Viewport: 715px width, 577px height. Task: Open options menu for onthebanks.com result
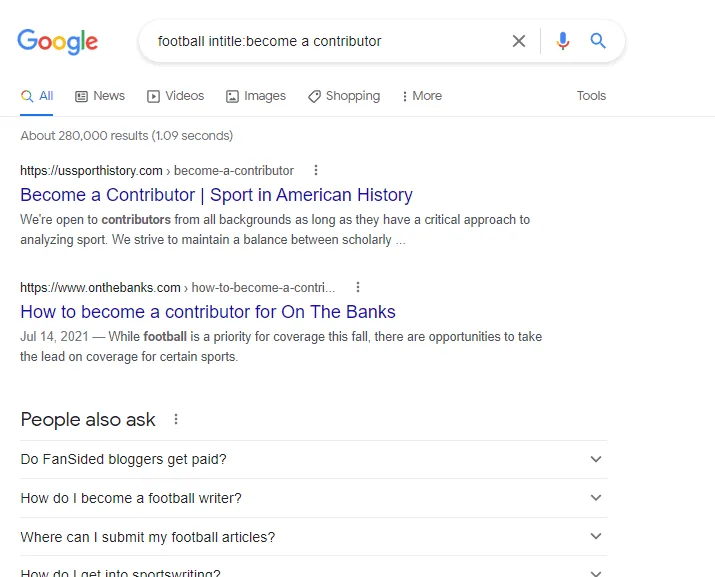358,287
